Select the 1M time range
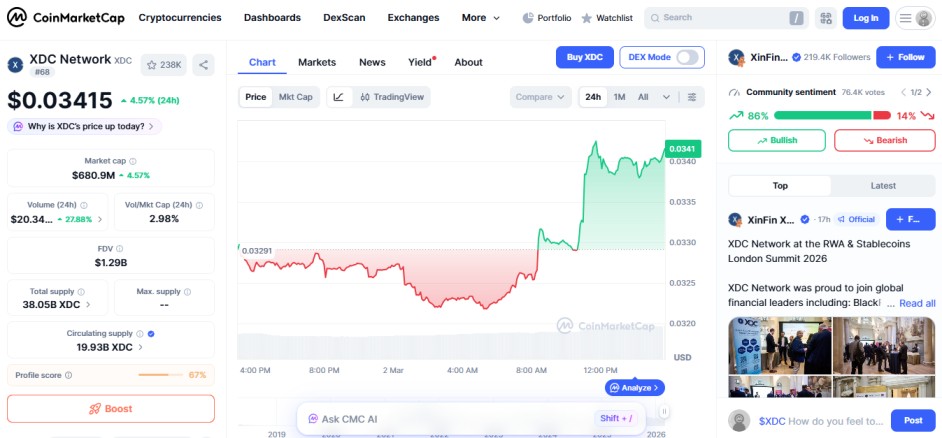This screenshot has height=438, width=942. 619,97
